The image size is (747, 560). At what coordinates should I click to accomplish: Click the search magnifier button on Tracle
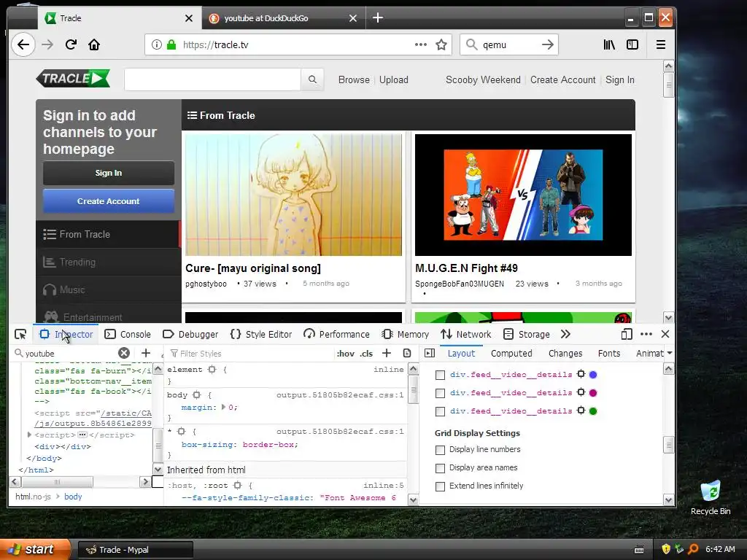pyautogui.click(x=312, y=79)
